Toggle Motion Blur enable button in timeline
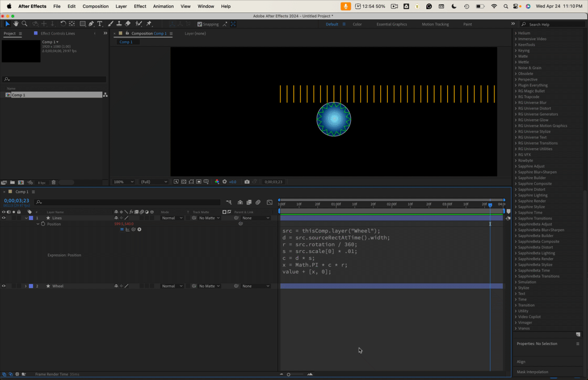Viewport: 588px width, 380px height. (x=258, y=202)
